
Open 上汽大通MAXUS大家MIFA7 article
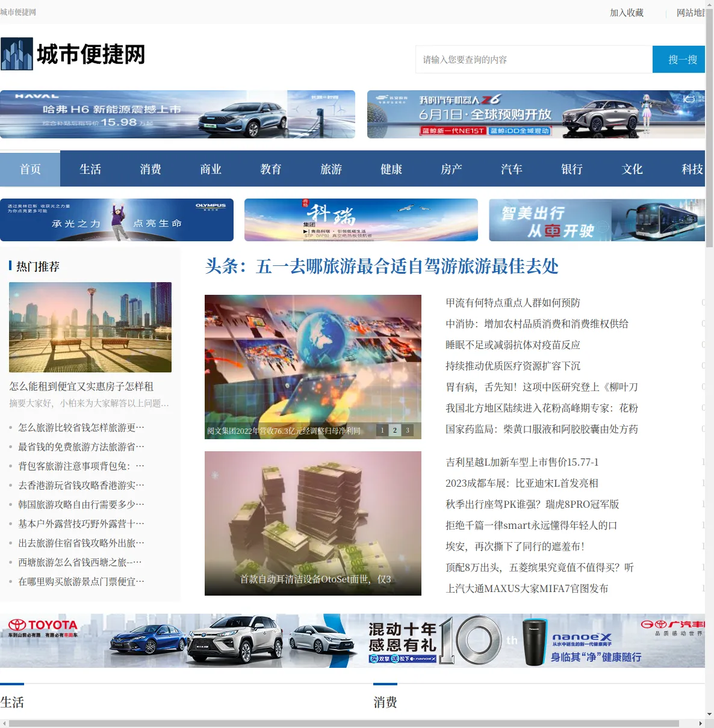click(527, 588)
